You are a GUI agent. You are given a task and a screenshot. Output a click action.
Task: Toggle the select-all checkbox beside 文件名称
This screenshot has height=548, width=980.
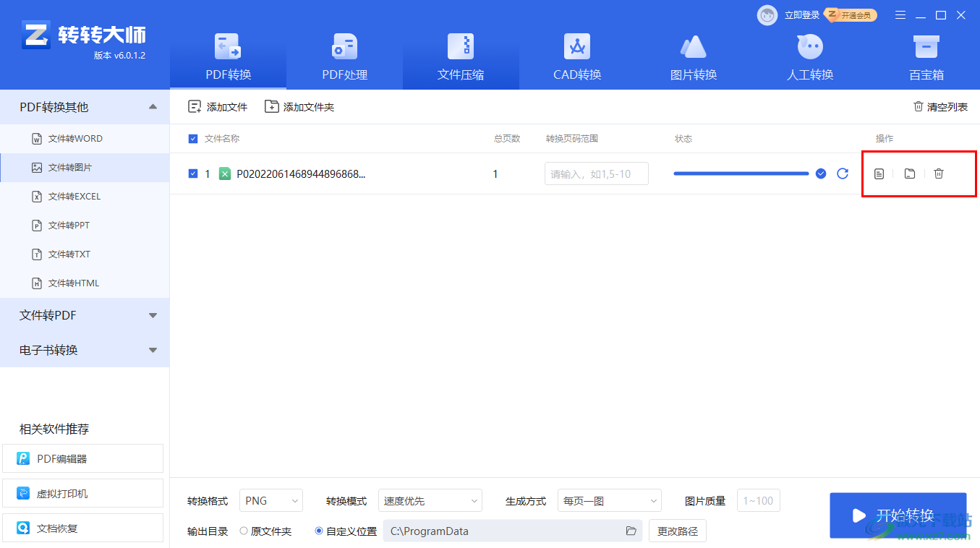(x=193, y=139)
